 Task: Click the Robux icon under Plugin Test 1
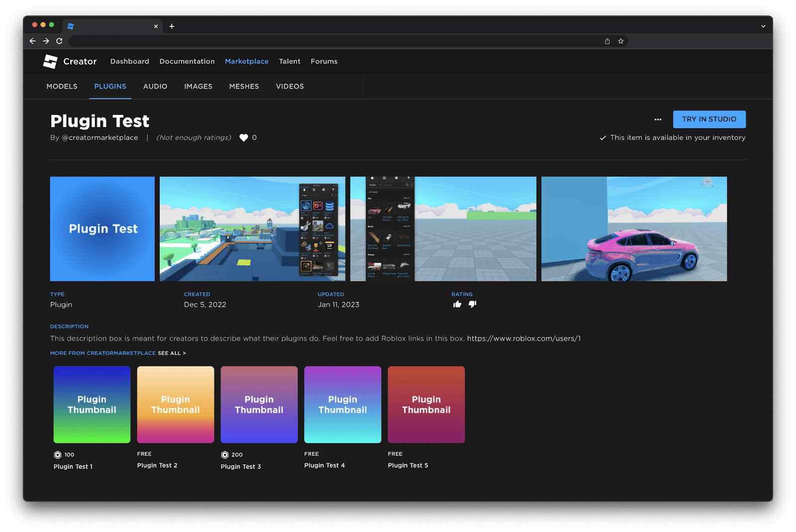click(58, 454)
